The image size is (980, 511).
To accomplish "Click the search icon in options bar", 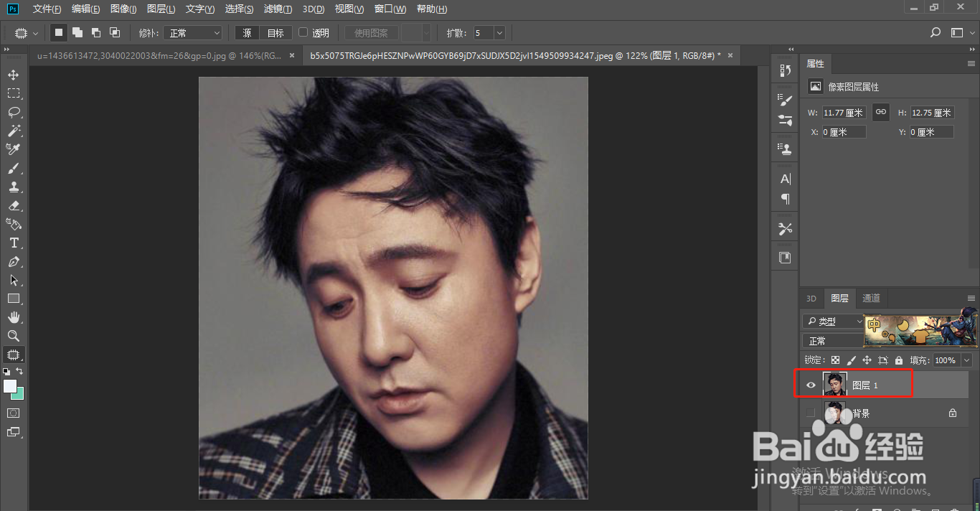I will pyautogui.click(x=935, y=32).
